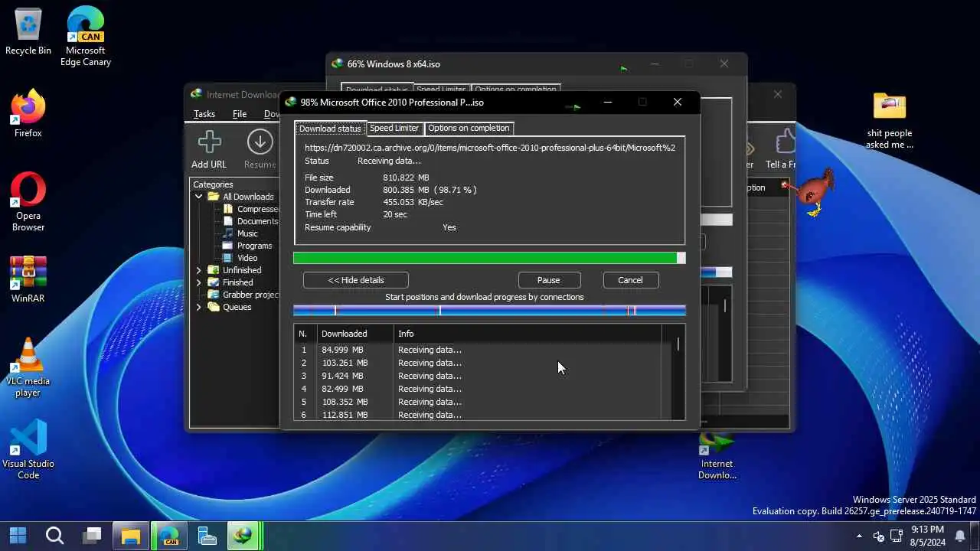This screenshot has width=980, height=551.
Task: Expand the Queues category
Action: 198,307
